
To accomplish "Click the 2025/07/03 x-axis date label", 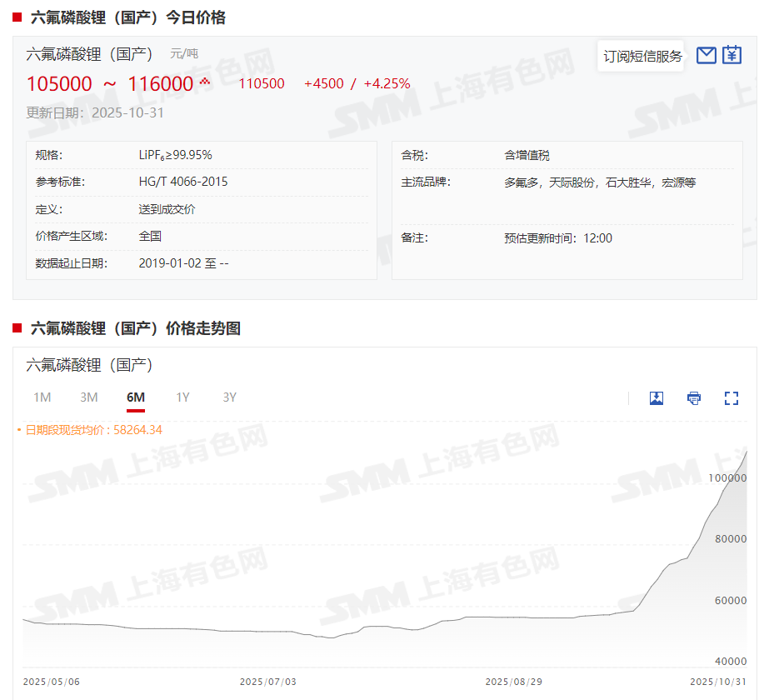I will (267, 682).
